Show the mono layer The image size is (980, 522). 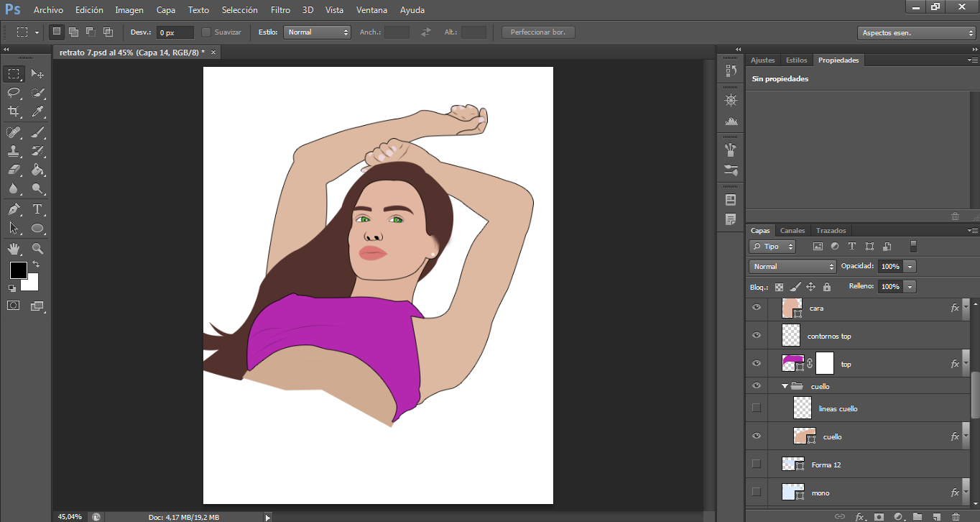[756, 493]
